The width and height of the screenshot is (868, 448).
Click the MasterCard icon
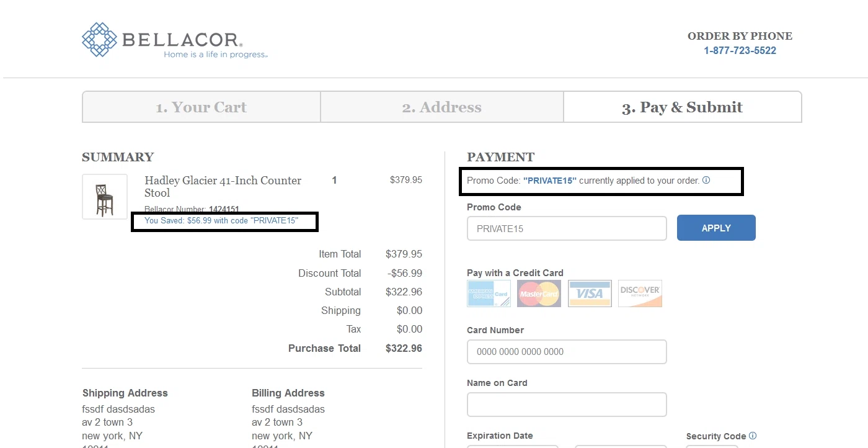(x=539, y=293)
